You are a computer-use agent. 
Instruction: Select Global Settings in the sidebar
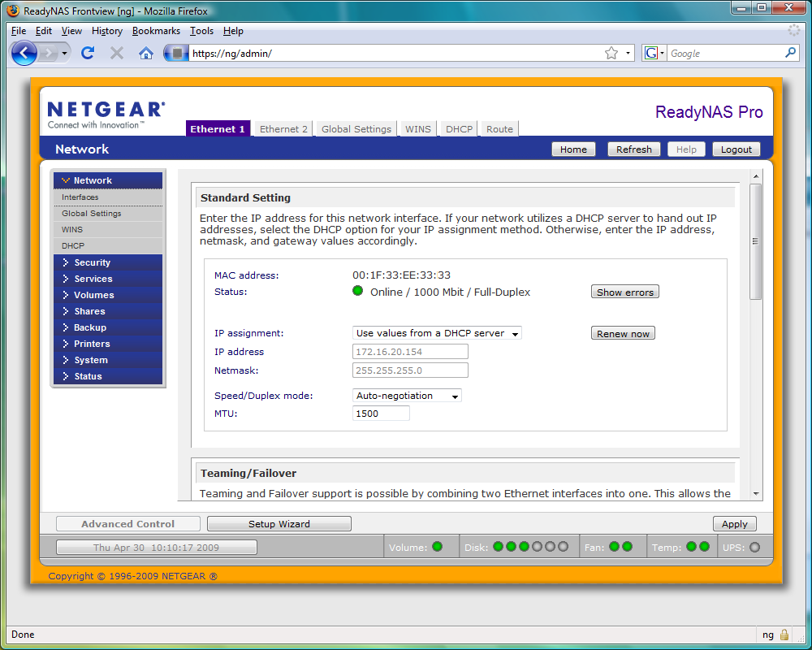point(108,214)
